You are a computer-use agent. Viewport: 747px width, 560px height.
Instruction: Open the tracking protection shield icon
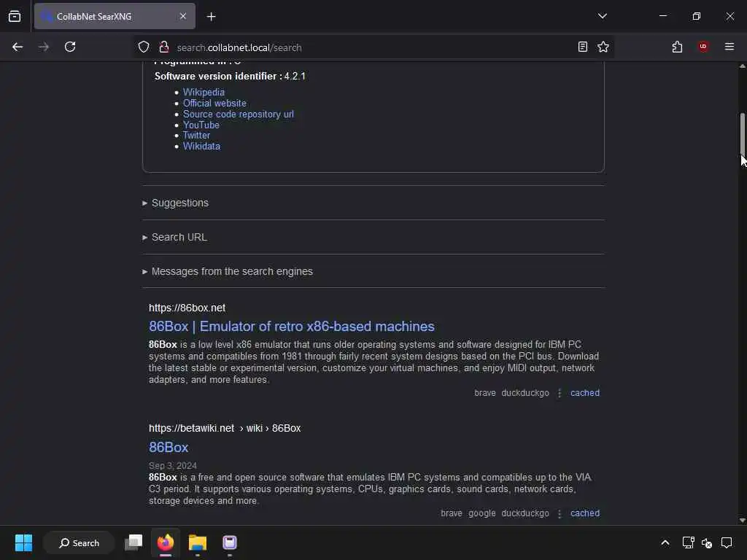[x=144, y=47]
